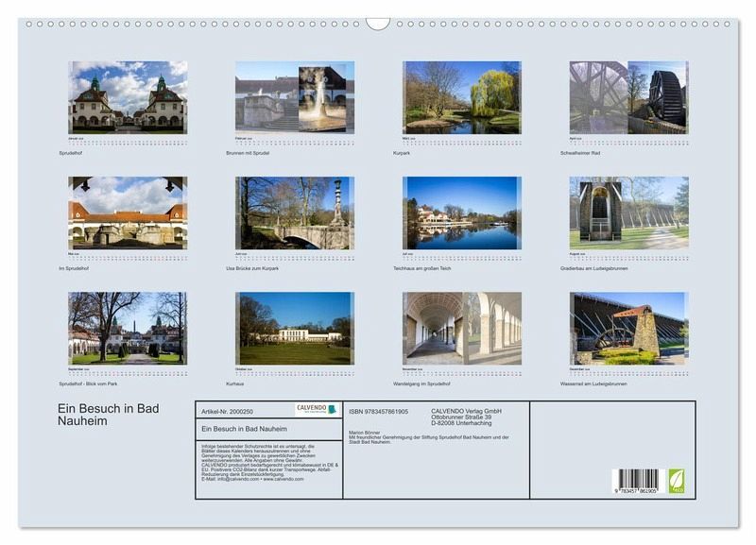Open the Wandelgang im Sprudelhof thumbnail
Viewport: 756px width, 545px height.
pyautogui.click(x=461, y=327)
